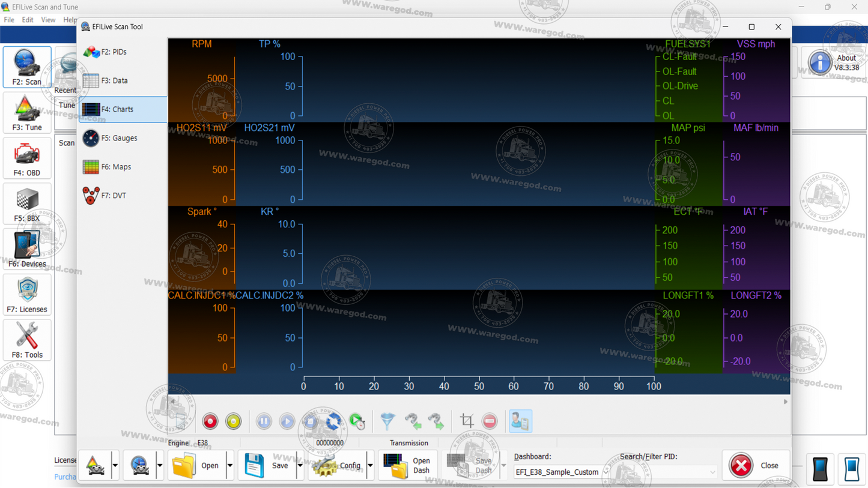Click the Config gears button

click(337, 465)
